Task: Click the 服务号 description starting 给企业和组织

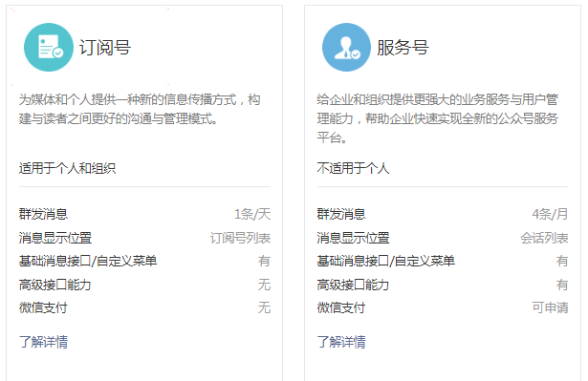Action: [x=438, y=118]
